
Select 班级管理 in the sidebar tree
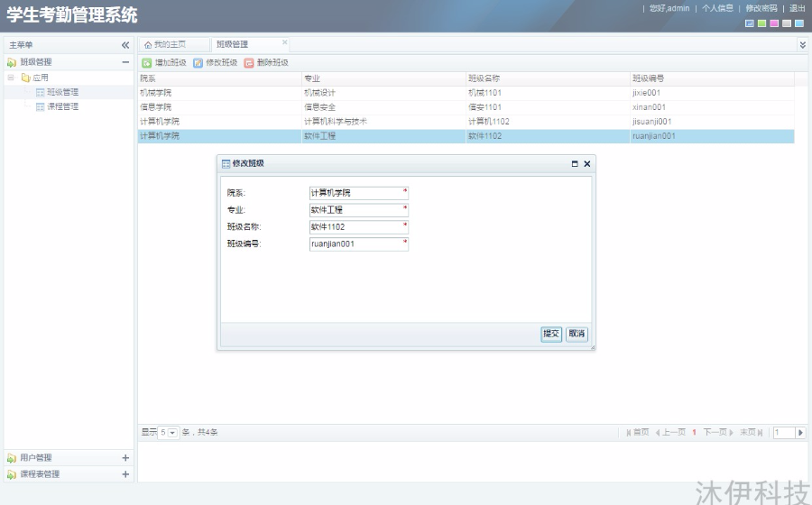tap(62, 92)
